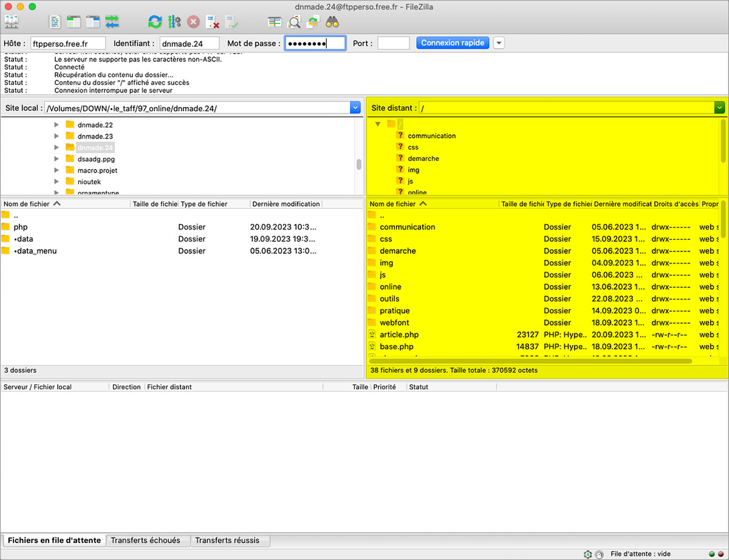Click the refresh file lists icon
The height and width of the screenshot is (560, 729).
[155, 22]
